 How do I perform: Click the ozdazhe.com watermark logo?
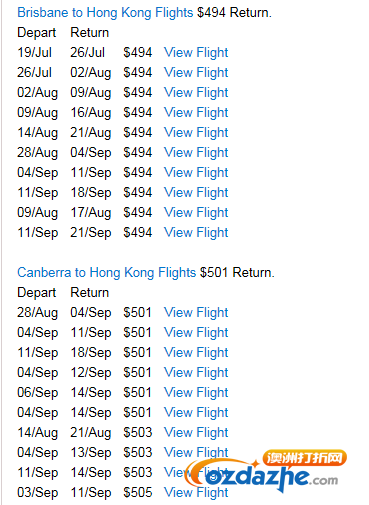tap(266, 471)
